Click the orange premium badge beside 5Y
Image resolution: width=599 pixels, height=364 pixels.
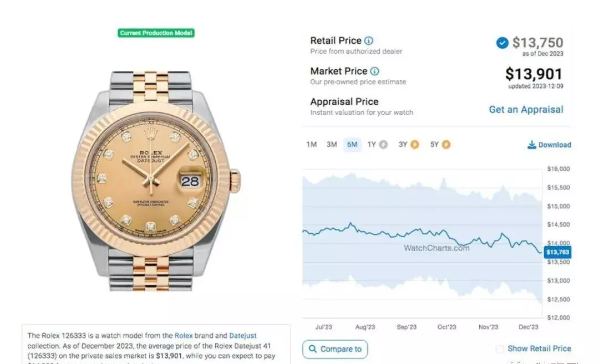446,145
